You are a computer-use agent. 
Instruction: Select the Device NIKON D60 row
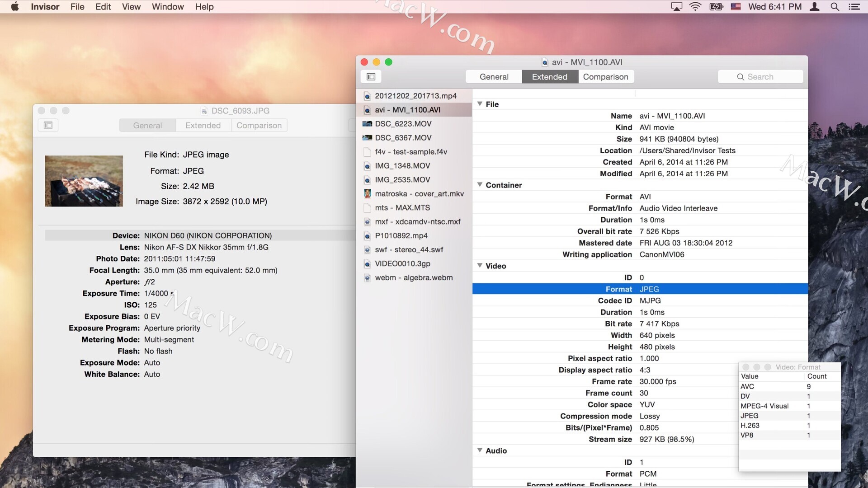point(200,235)
